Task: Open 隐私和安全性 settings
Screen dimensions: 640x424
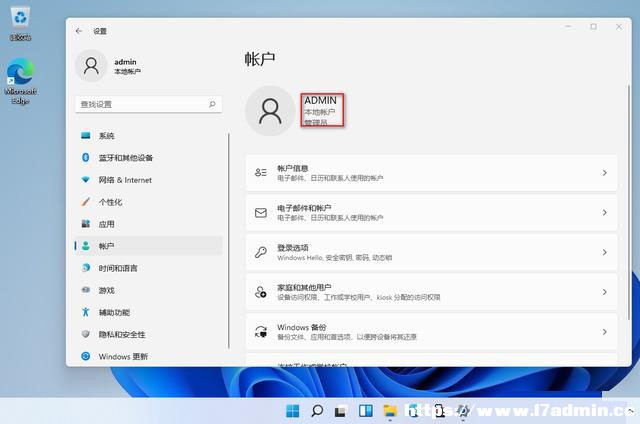Action: click(149, 334)
